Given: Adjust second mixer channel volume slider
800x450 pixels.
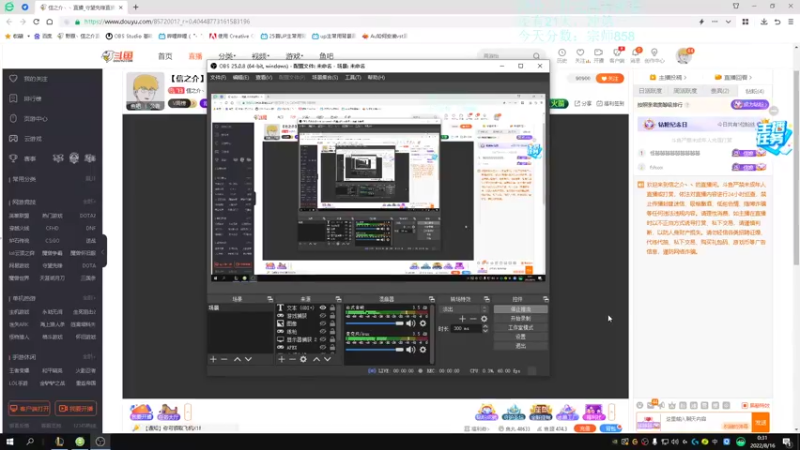Looking at the screenshot, I should point(375,349).
